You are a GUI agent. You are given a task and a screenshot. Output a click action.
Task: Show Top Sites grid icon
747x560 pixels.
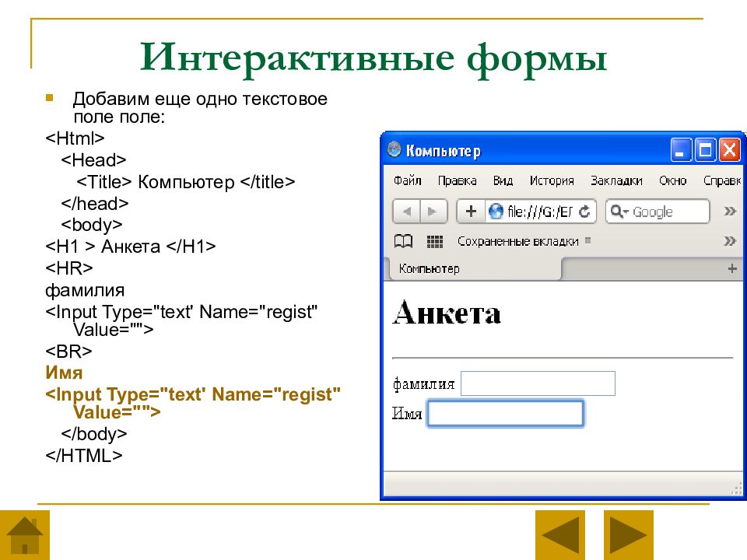(x=434, y=241)
